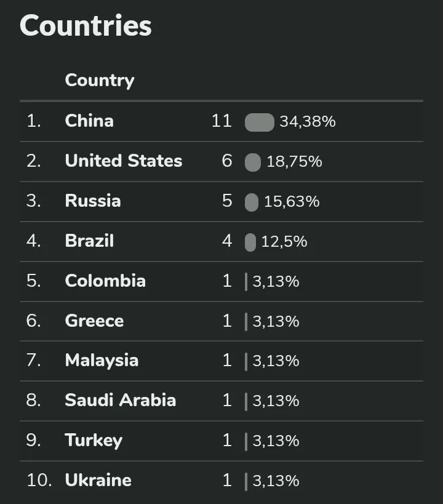This screenshot has height=504, width=443.
Task: Click the Greece country entry
Action: pyautogui.click(x=94, y=321)
